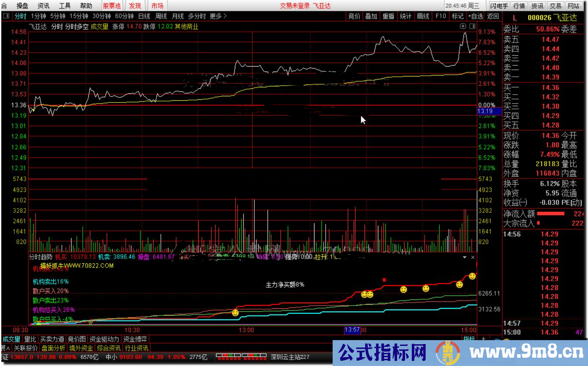Open the 更多 period options dropdown
Viewport: 588px width, 366px height.
click(216, 16)
